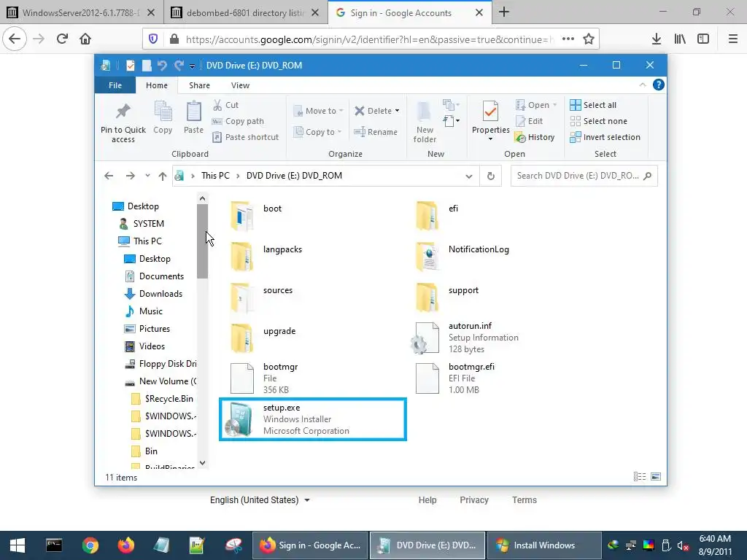
Task: View file History
Action: coord(535,137)
